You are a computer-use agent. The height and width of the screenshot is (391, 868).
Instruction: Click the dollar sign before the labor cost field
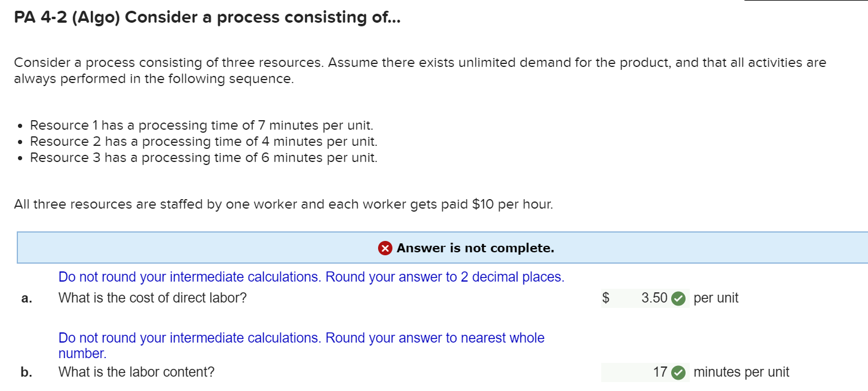click(x=605, y=298)
